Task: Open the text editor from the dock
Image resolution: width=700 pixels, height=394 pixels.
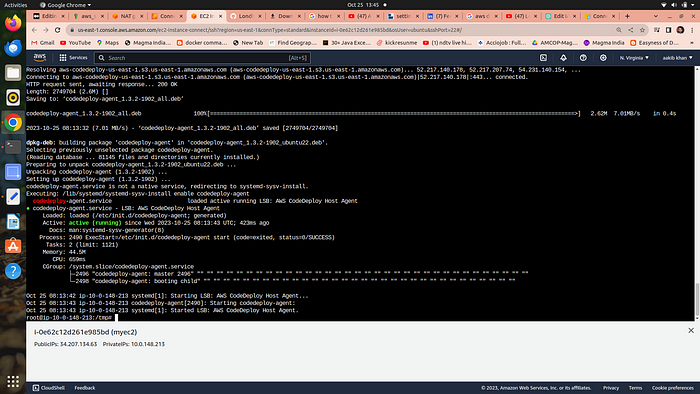Action: [x=13, y=196]
